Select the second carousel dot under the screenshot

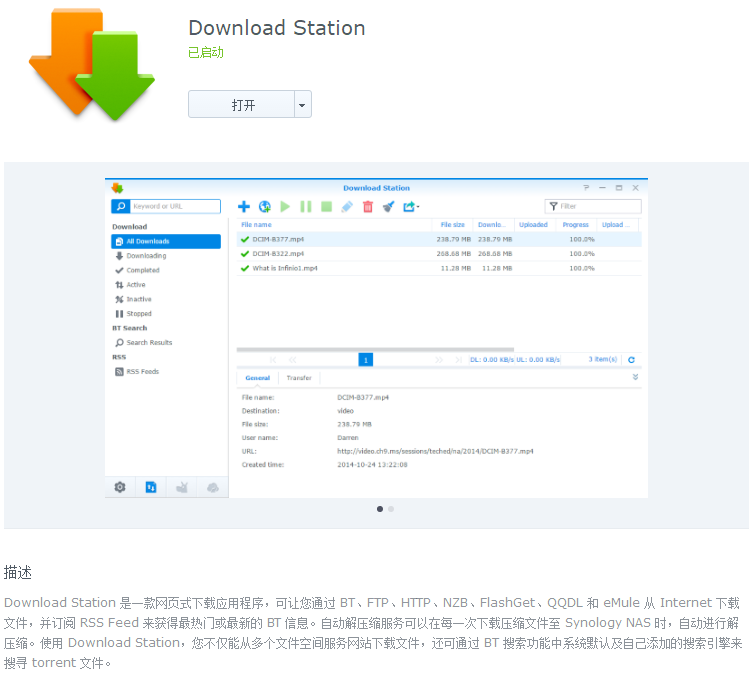391,509
